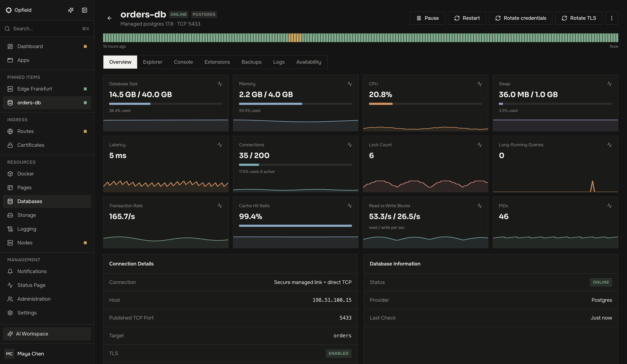Open the Backups tab
Image resolution: width=627 pixels, height=364 pixels.
coord(251,62)
